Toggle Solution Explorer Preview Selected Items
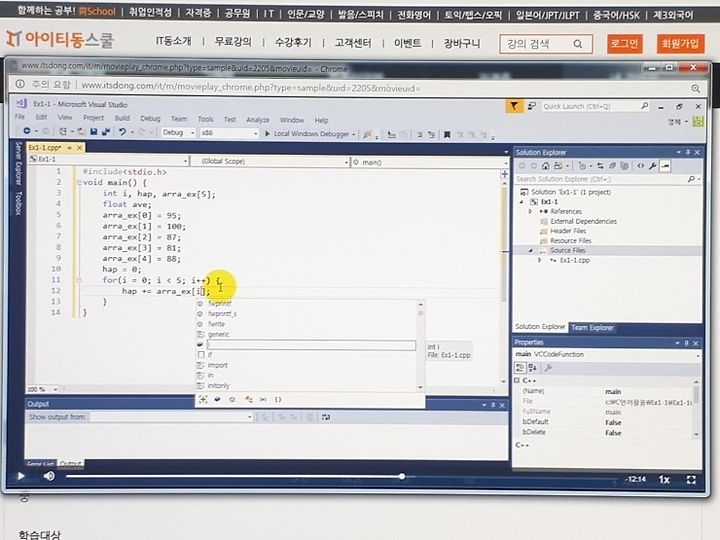Image resolution: width=720 pixels, height=540 pixels. pyautogui.click(x=665, y=166)
